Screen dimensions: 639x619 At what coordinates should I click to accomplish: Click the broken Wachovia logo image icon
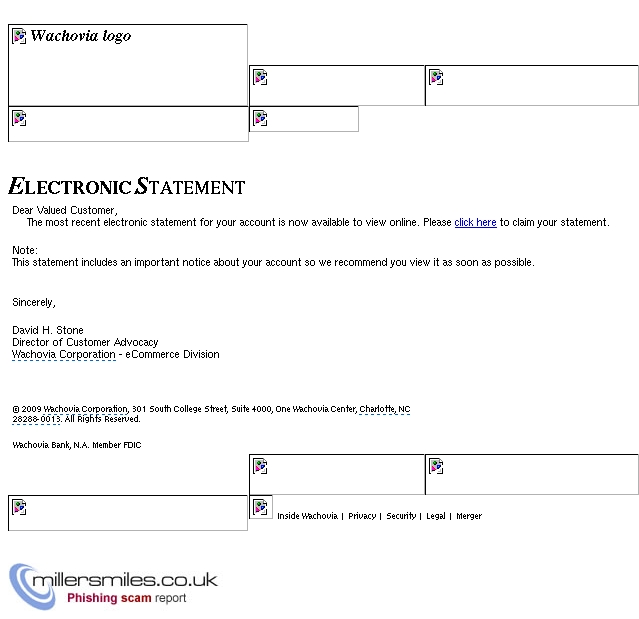pos(19,36)
